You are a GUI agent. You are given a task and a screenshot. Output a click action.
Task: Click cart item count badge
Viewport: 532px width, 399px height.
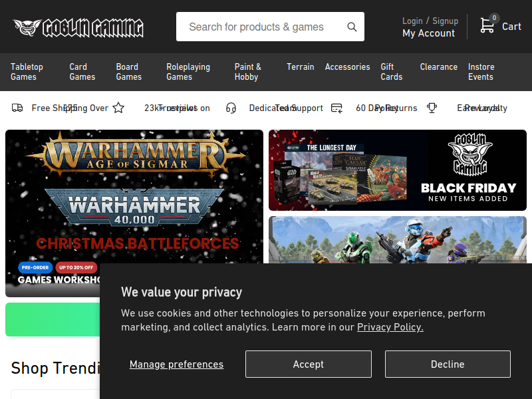[494, 18]
